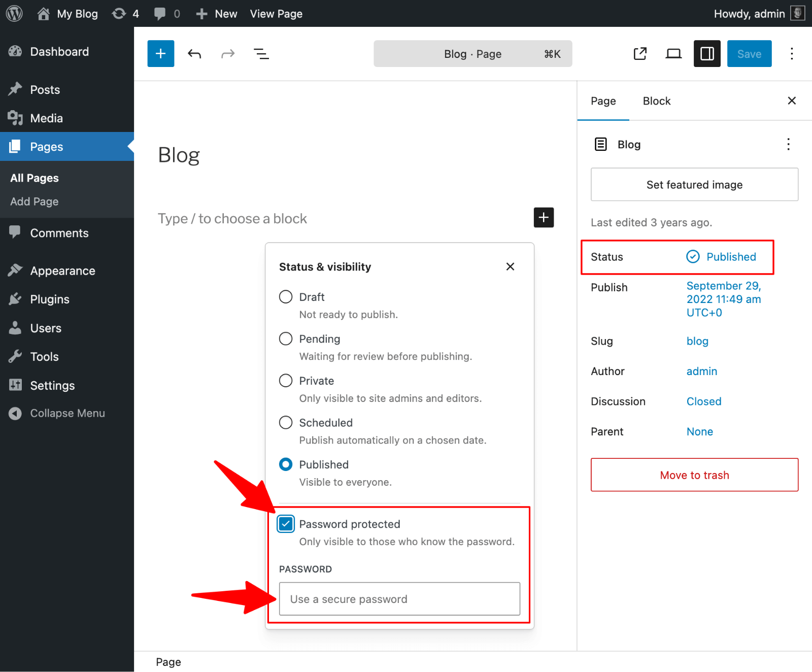Click the redo arrow
The image size is (812, 672).
point(227,53)
